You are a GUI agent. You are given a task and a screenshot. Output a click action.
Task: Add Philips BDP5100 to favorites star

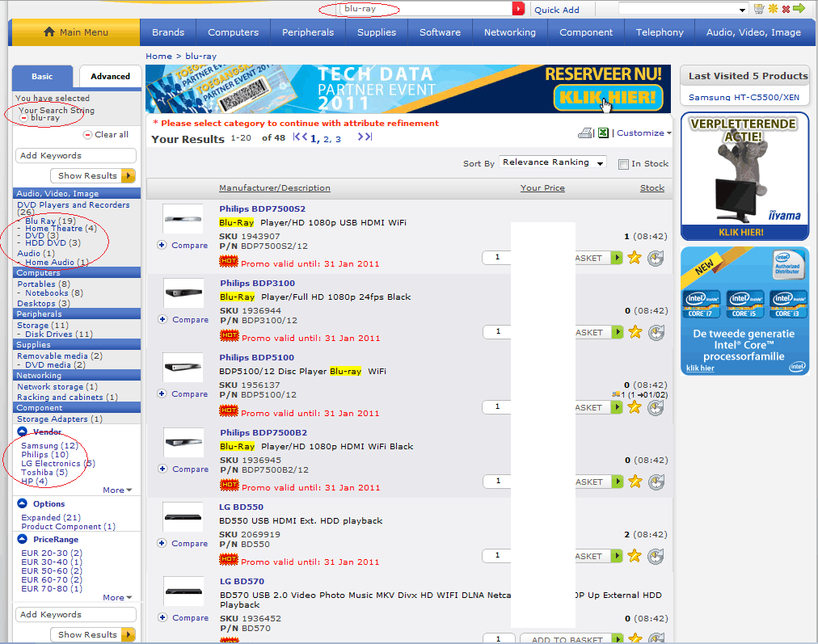coord(635,407)
